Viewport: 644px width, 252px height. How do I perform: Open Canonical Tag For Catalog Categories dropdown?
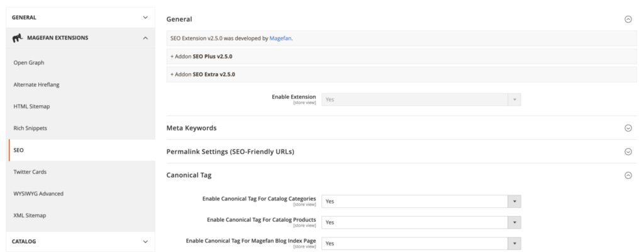pyautogui.click(x=421, y=202)
